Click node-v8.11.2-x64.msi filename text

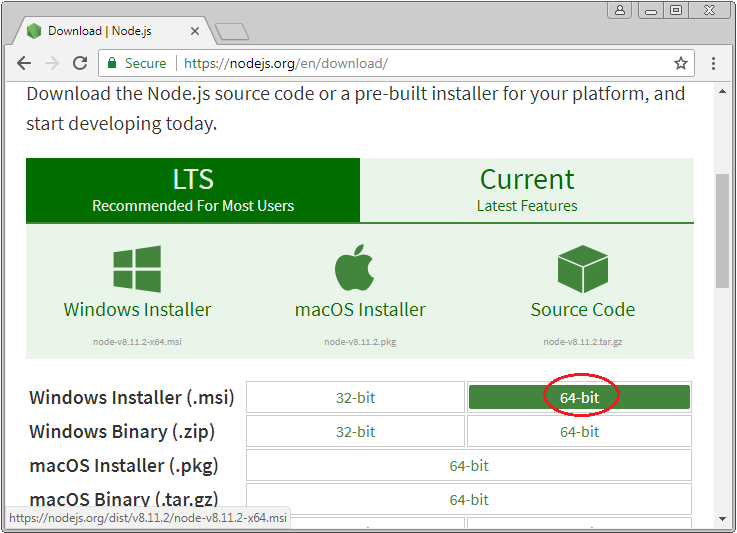point(137,342)
